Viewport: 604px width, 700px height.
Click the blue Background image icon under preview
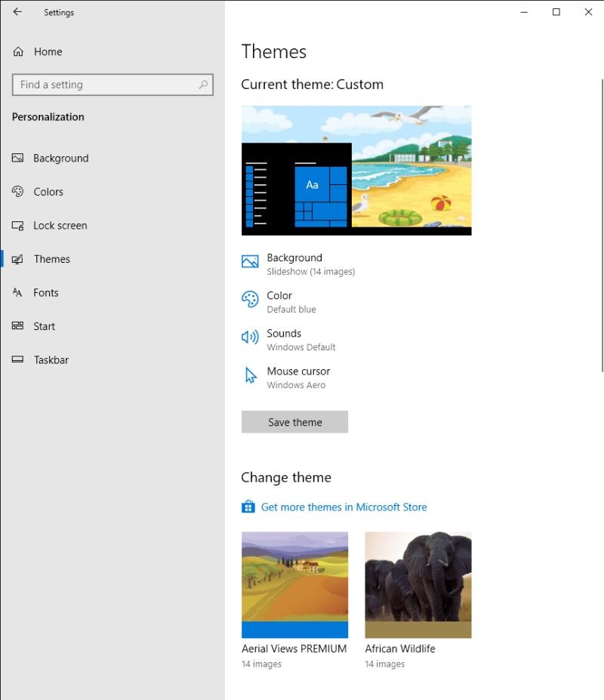(250, 261)
